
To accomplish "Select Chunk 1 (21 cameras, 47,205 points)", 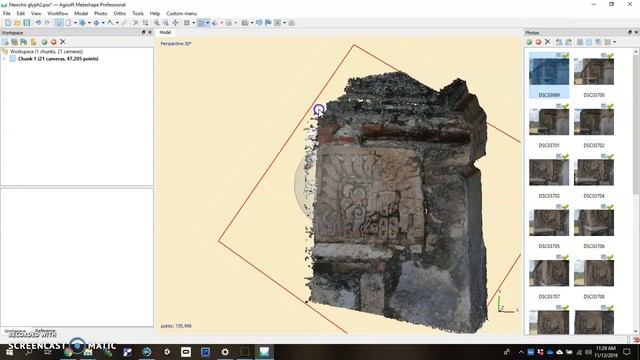I will [58, 59].
